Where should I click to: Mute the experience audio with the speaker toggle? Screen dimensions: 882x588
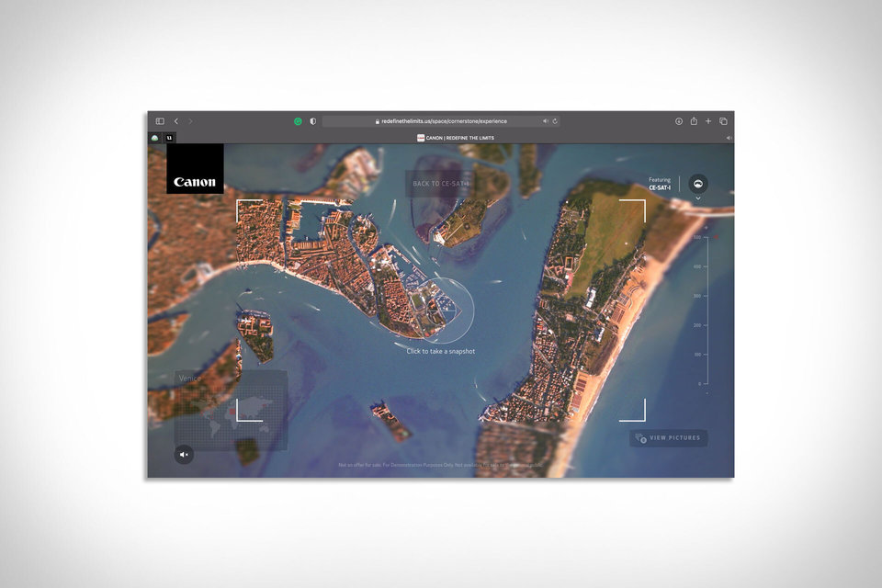click(183, 452)
